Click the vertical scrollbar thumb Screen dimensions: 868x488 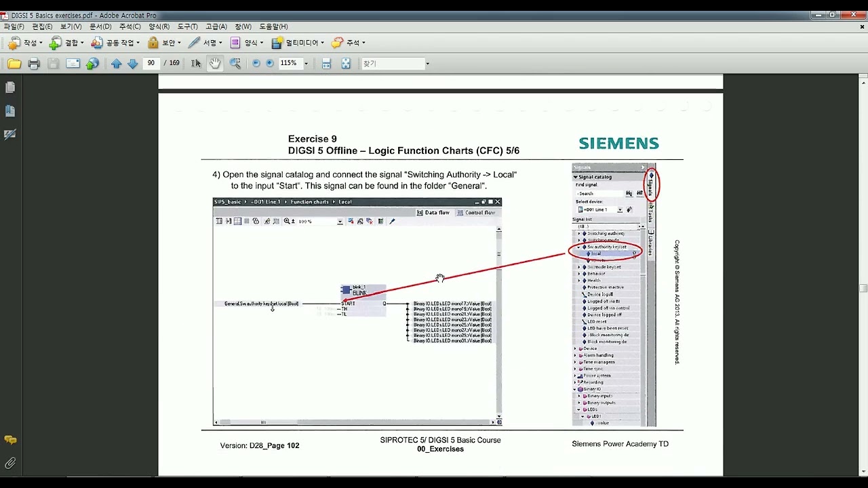[863, 288]
